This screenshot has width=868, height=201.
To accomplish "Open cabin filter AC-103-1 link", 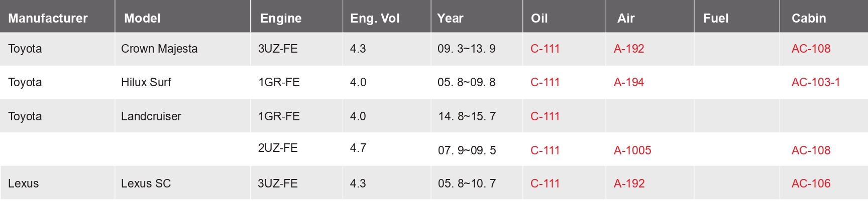I will 816,82.
